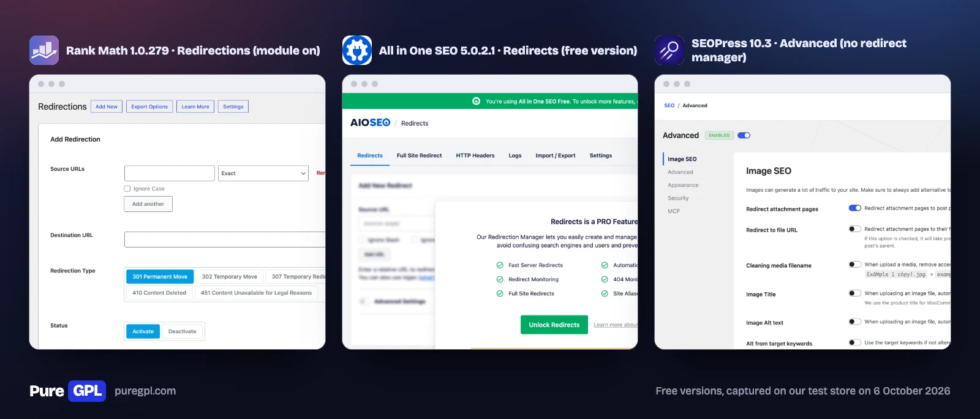Viewport: 980px width, 419px height.
Task: Disable the Redirect attachment pages toggle
Action: click(854, 208)
